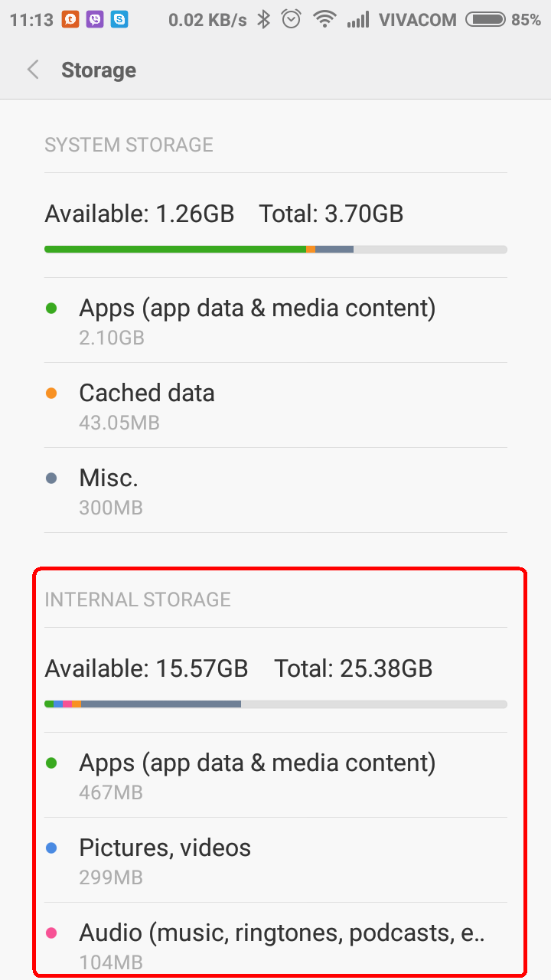Click the internal storage usage bar

pyautogui.click(x=275, y=704)
